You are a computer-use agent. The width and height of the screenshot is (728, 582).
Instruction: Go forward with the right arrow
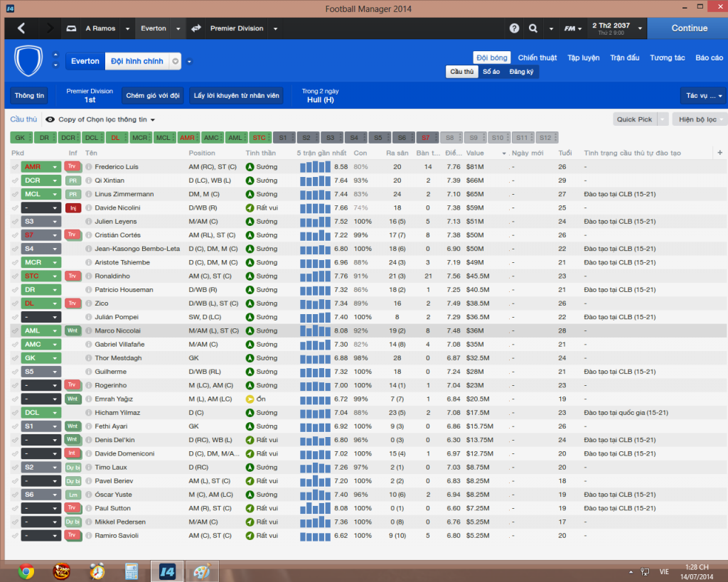pos(49,28)
